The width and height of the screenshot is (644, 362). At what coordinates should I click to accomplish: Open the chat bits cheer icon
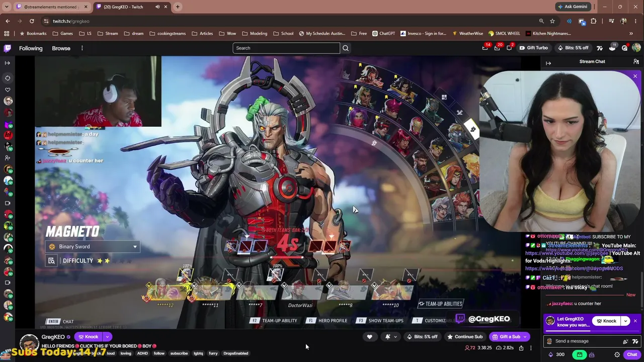point(625,341)
